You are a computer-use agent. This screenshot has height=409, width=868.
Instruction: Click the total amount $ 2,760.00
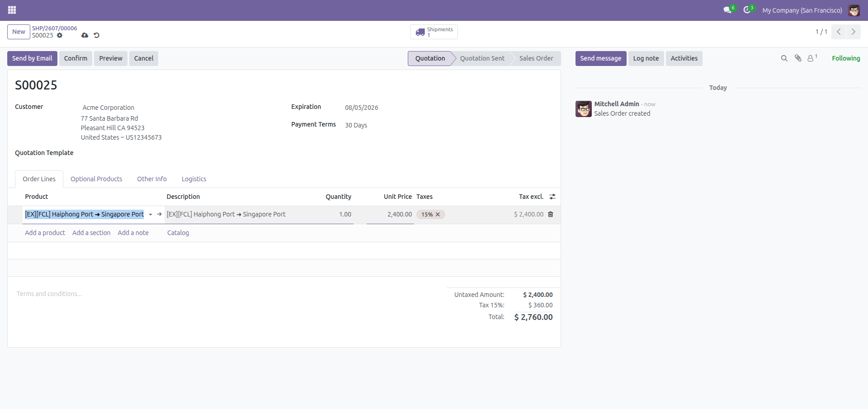click(x=533, y=317)
